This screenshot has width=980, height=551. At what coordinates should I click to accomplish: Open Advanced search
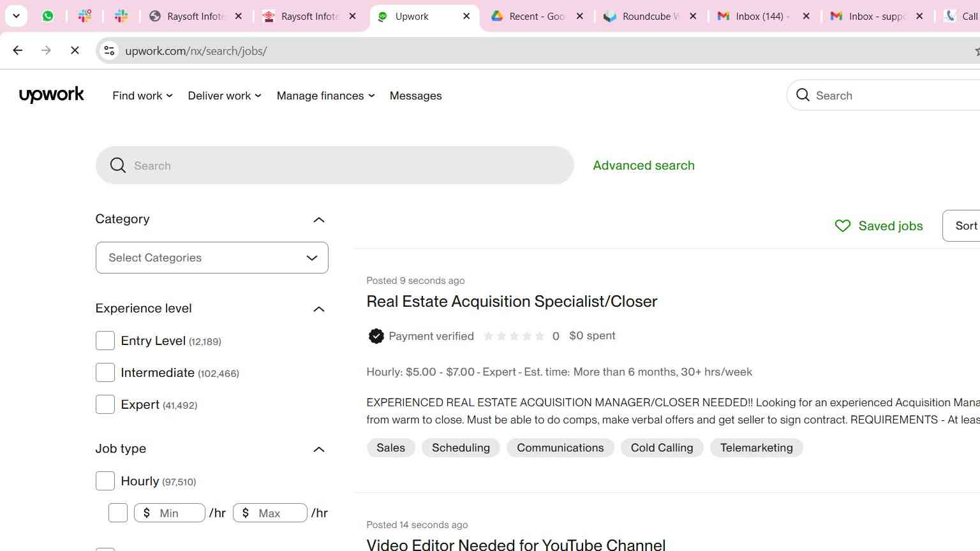(644, 165)
